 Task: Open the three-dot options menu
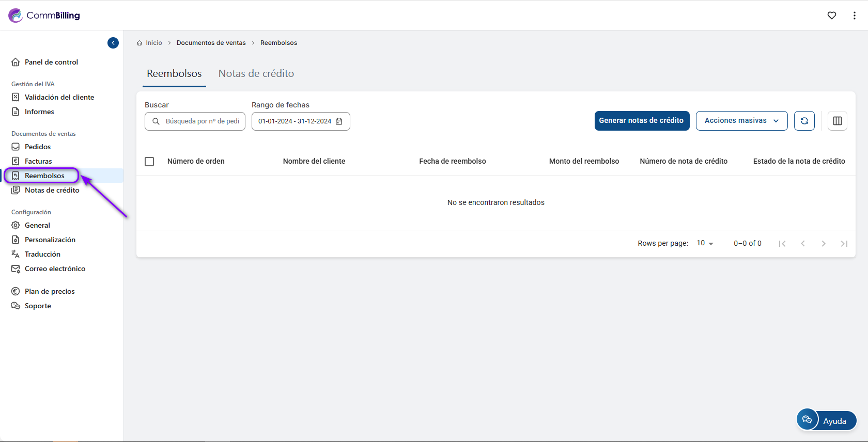pos(854,15)
